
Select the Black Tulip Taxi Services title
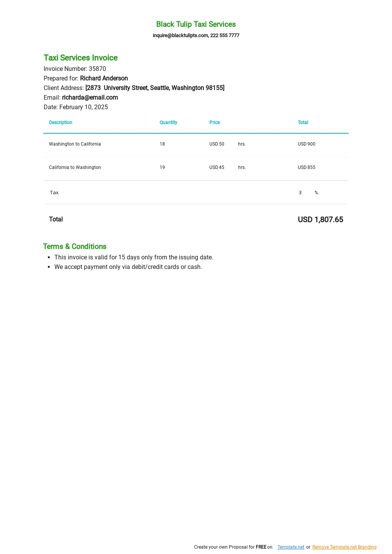click(x=196, y=24)
